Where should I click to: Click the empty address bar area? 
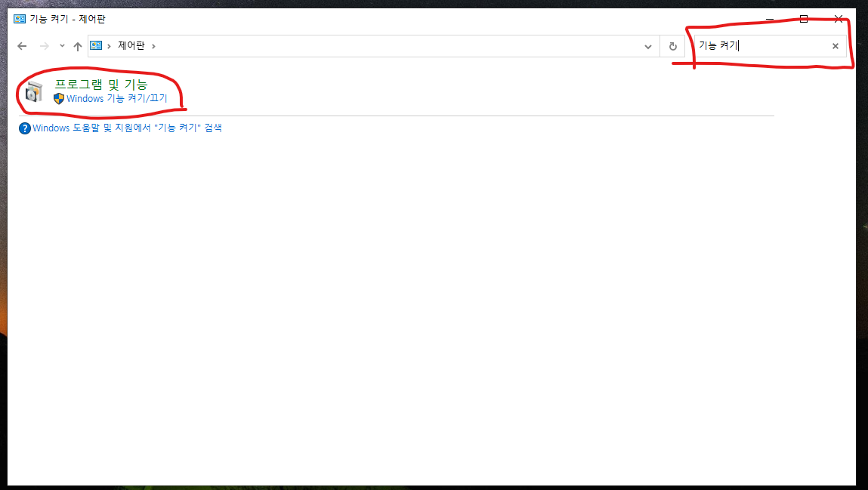pyautogui.click(x=399, y=46)
